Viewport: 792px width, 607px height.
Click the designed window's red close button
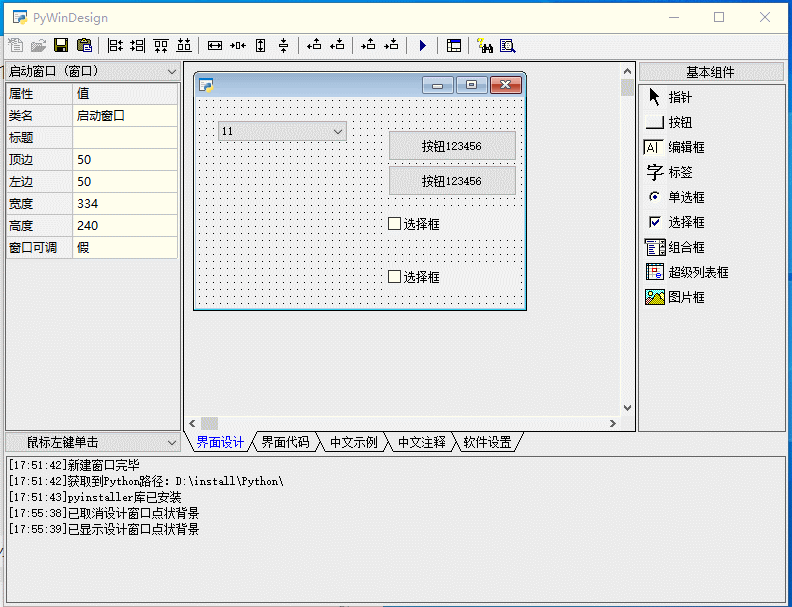(x=506, y=85)
